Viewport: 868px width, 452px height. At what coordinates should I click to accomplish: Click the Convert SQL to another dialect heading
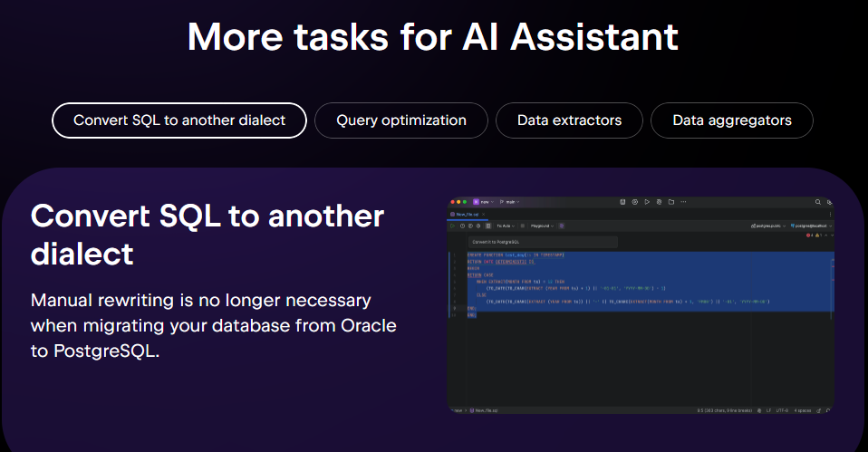point(207,235)
